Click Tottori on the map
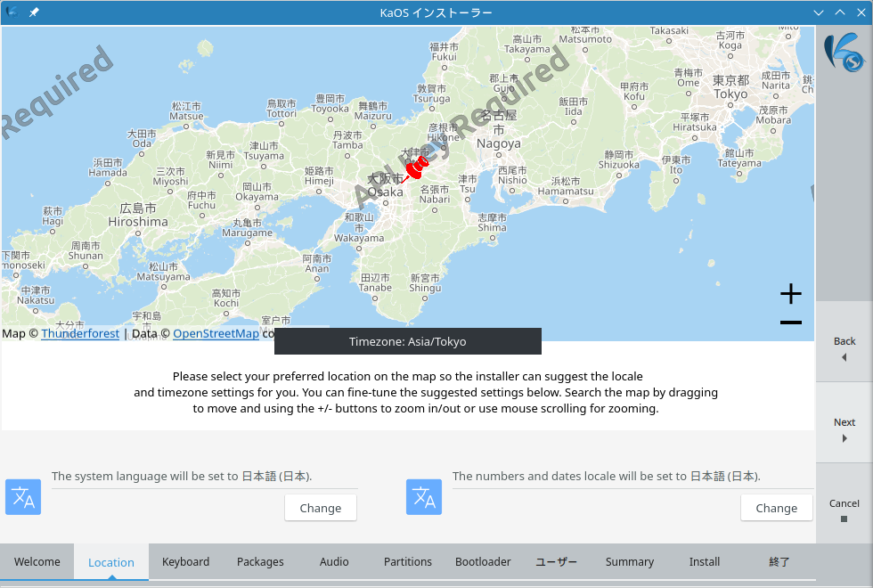This screenshot has height=588, width=873. pos(281,109)
